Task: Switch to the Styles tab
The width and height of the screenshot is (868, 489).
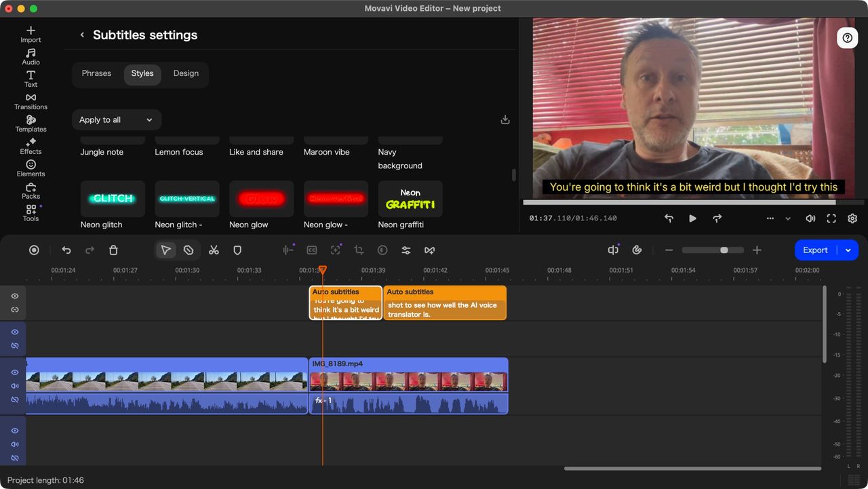Action: point(142,74)
